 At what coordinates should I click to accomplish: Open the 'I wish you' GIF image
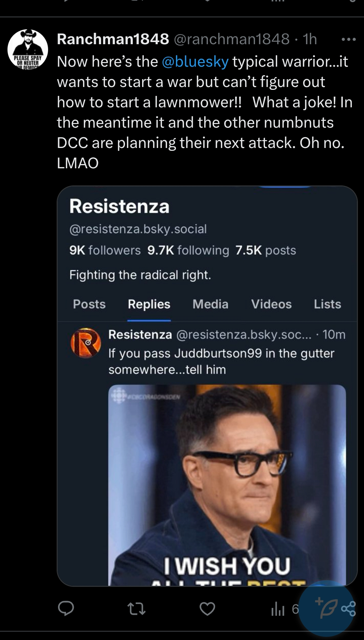[227, 485]
